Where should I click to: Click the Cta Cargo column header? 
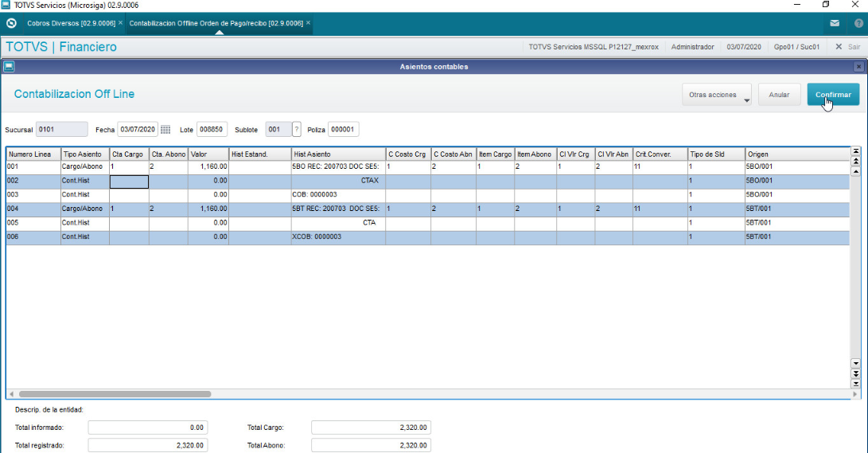(129, 154)
